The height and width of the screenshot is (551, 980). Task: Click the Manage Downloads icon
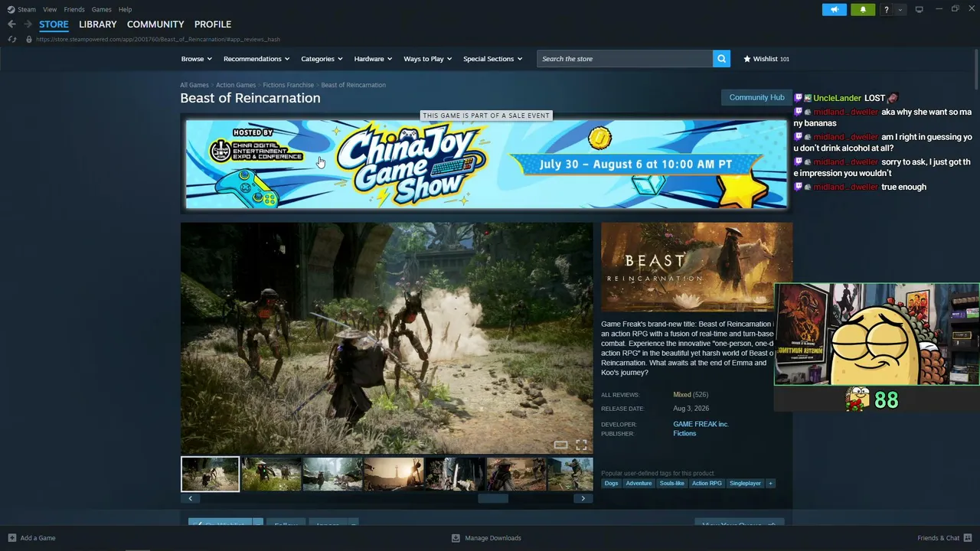[x=456, y=538]
